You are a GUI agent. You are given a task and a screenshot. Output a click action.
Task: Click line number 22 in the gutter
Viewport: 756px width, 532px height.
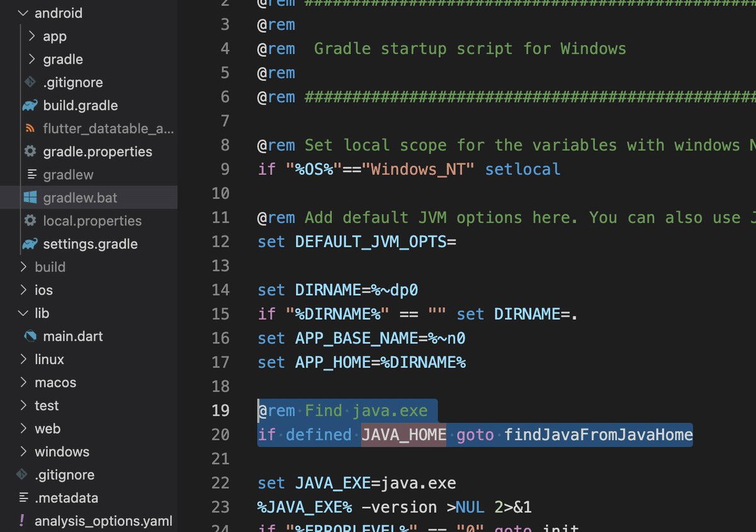(220, 483)
